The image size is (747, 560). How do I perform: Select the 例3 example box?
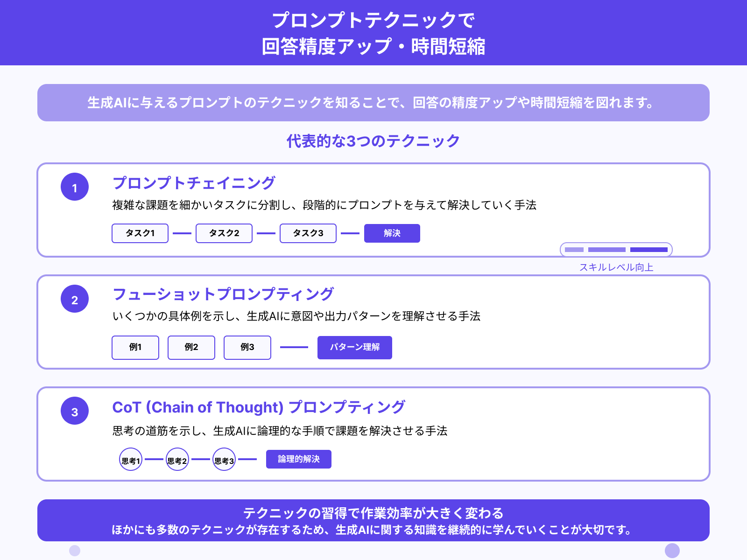coord(247,347)
